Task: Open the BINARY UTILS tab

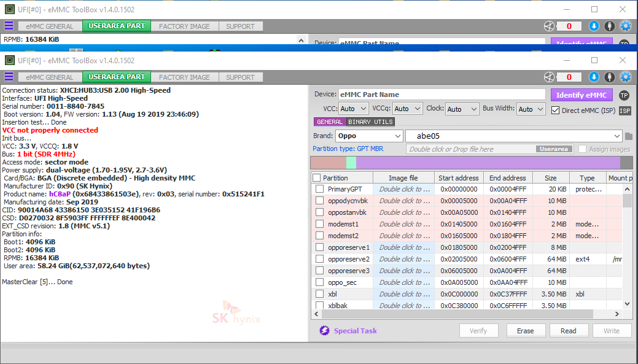Action: [x=370, y=122]
